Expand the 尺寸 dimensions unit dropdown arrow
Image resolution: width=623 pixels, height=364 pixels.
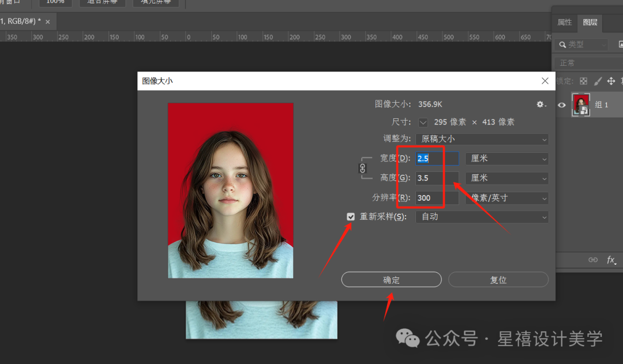click(x=423, y=122)
